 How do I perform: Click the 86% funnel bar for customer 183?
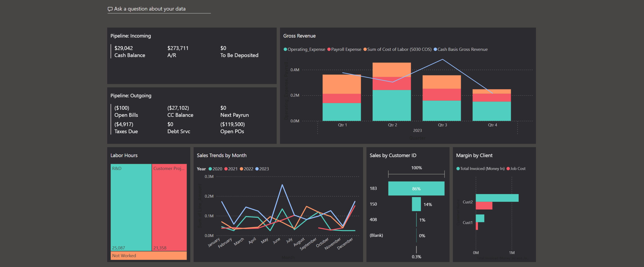click(416, 189)
